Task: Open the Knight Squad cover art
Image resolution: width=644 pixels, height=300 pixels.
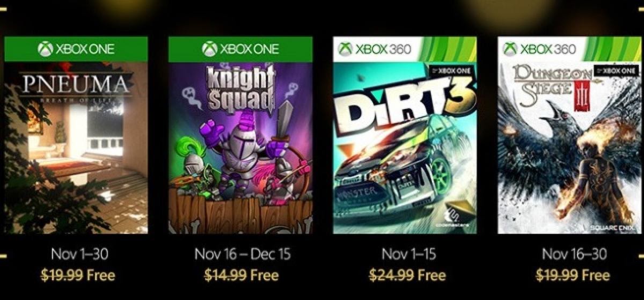Action: 240,148
